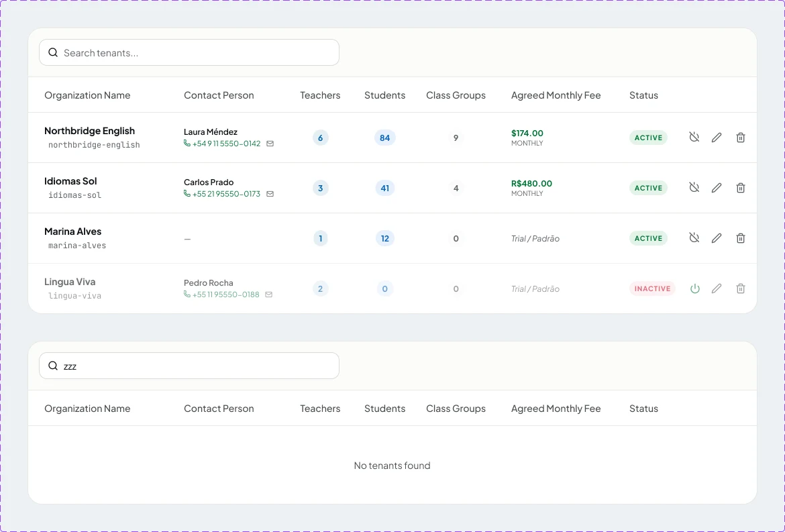
Task: Select the 'Marina Alves' organization name
Action: 72,231
